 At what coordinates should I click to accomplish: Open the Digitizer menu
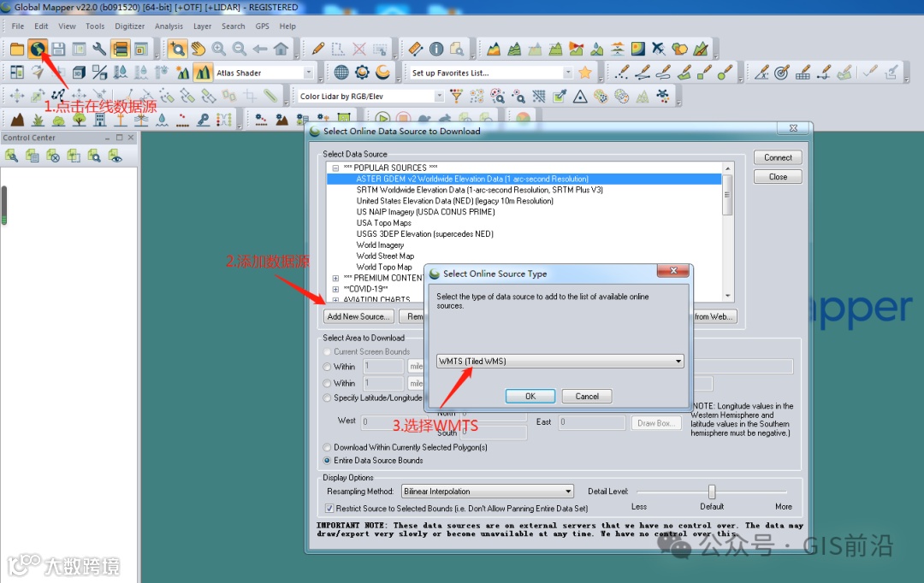130,26
